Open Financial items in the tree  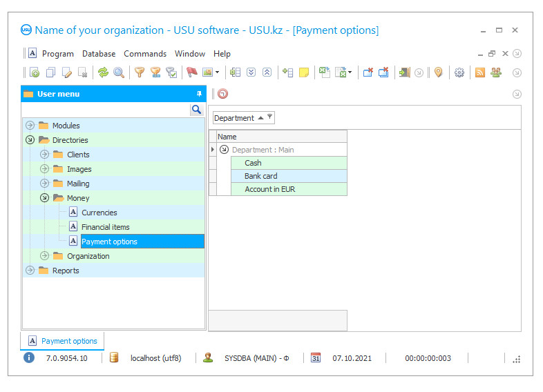tap(105, 227)
